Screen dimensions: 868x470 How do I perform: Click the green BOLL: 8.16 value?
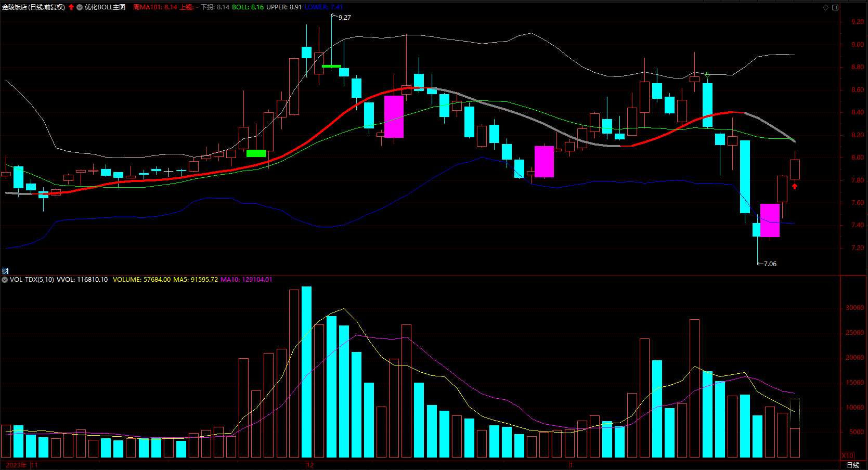coord(248,7)
